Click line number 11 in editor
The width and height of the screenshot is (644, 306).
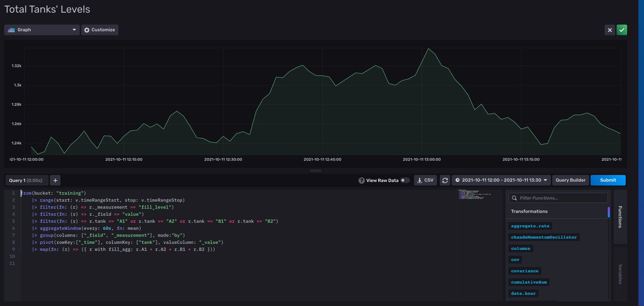point(12,263)
